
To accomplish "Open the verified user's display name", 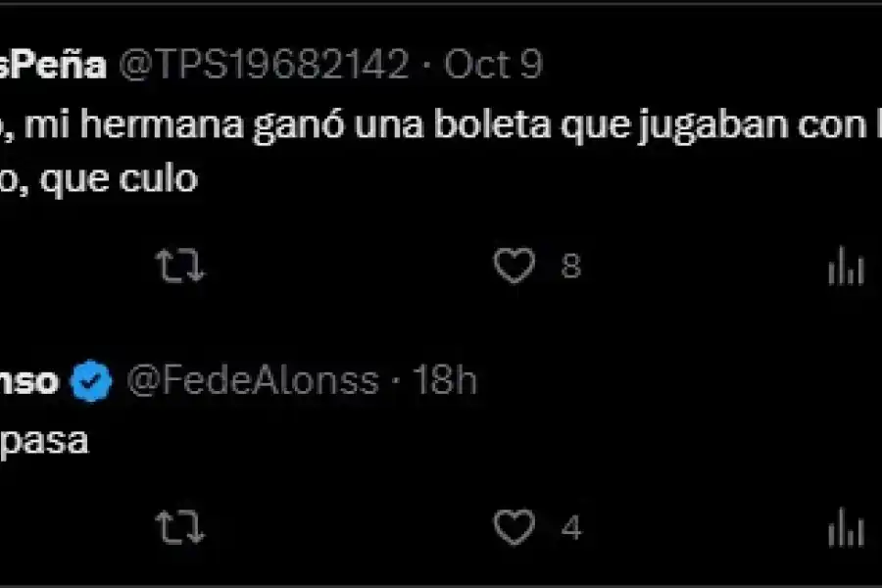I will coord(28,381).
